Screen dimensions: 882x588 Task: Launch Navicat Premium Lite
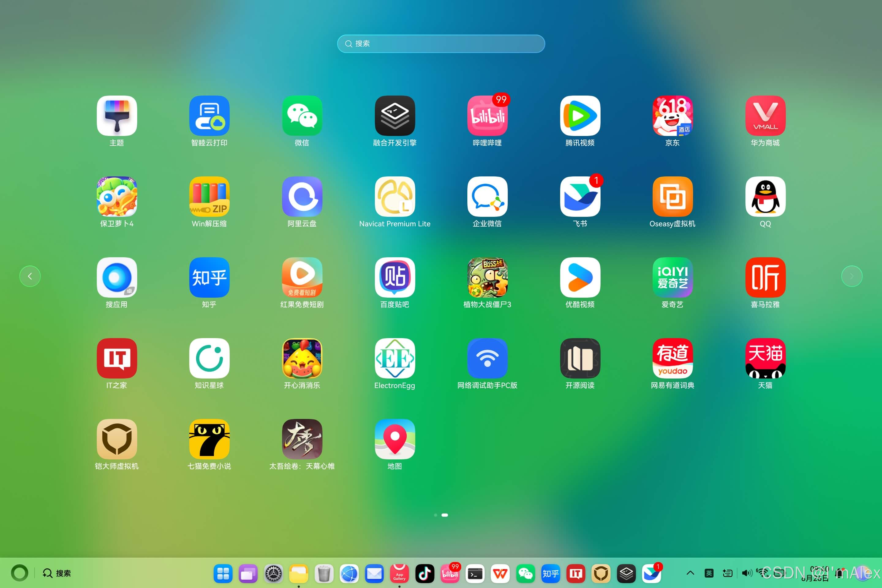(395, 197)
